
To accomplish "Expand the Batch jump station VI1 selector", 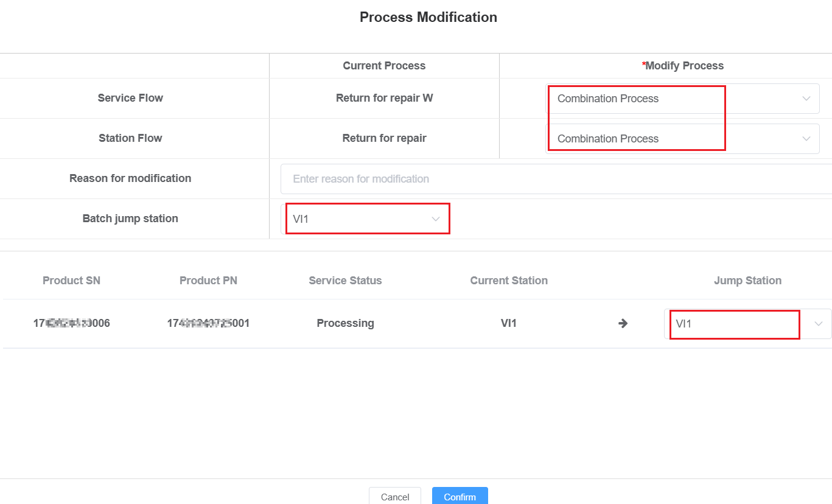I will [x=359, y=219].
